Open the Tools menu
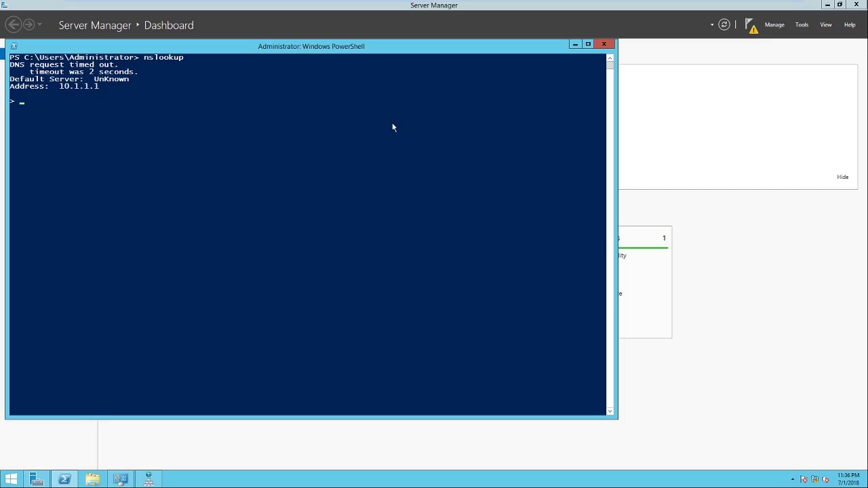Screen dimensions: 868x488 802,25
